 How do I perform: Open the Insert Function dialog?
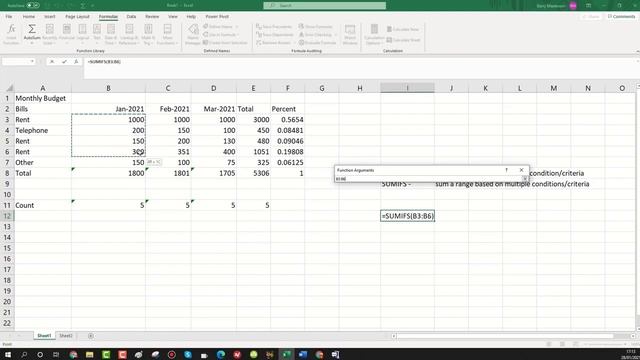(x=11, y=34)
